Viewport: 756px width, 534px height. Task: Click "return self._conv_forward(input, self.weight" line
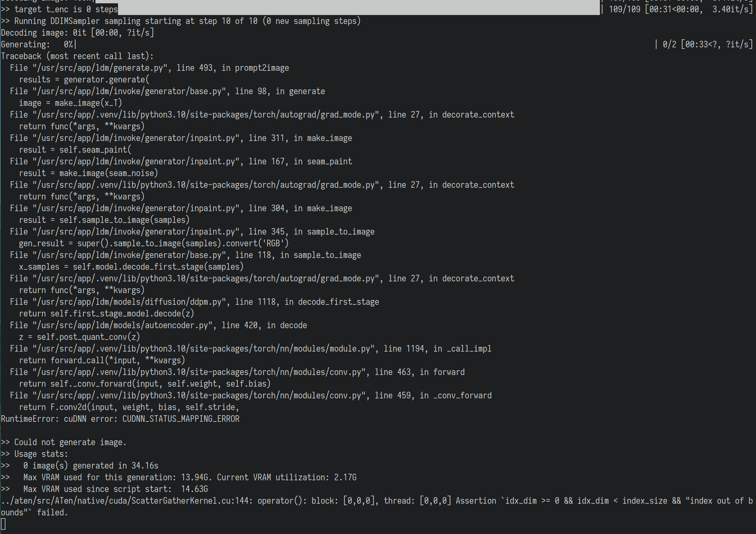coord(145,384)
